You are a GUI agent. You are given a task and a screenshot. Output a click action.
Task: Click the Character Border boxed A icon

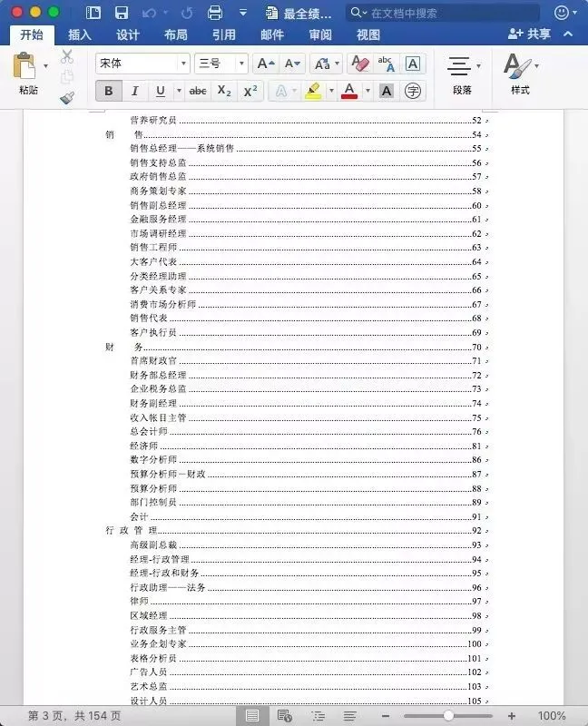[x=413, y=64]
